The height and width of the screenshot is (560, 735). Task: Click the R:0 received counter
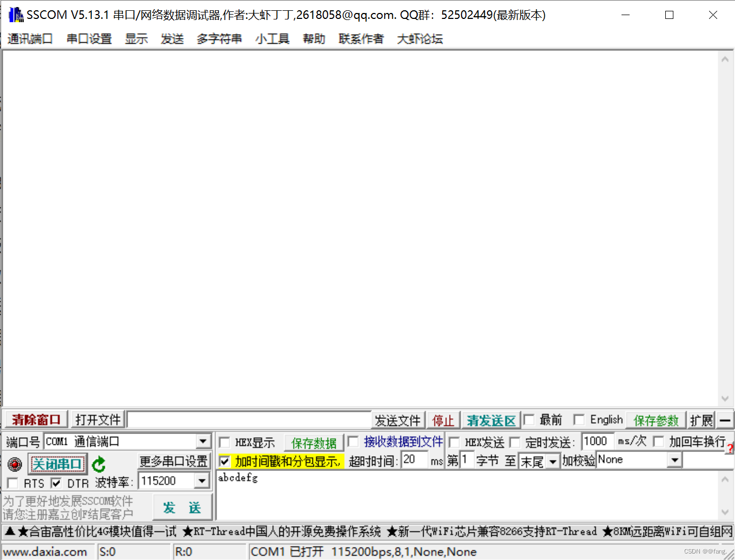pyautogui.click(x=184, y=552)
